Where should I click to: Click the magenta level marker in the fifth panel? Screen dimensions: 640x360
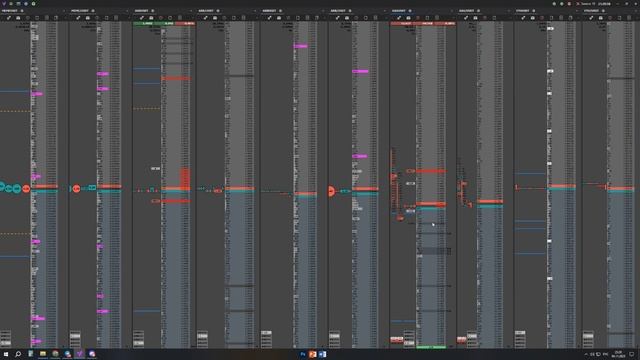click(300, 46)
